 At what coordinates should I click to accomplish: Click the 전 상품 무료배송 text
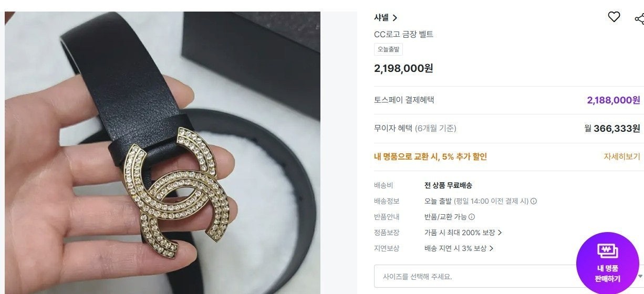tap(448, 185)
